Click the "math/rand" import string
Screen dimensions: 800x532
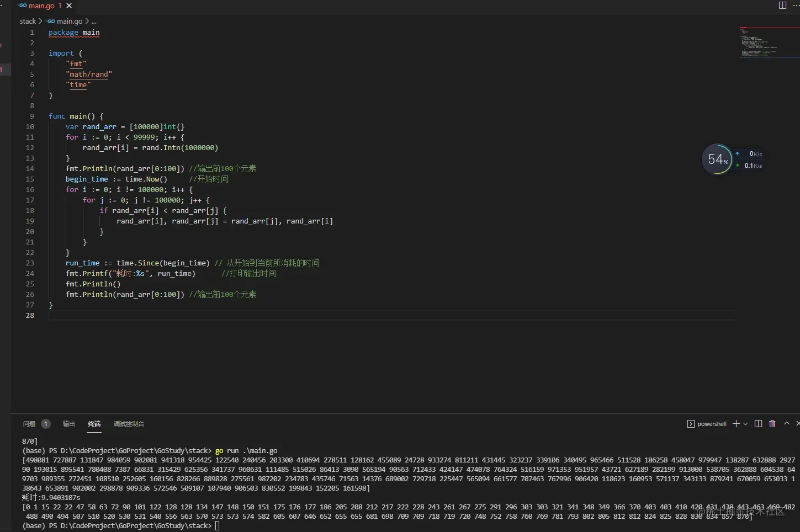coord(89,75)
